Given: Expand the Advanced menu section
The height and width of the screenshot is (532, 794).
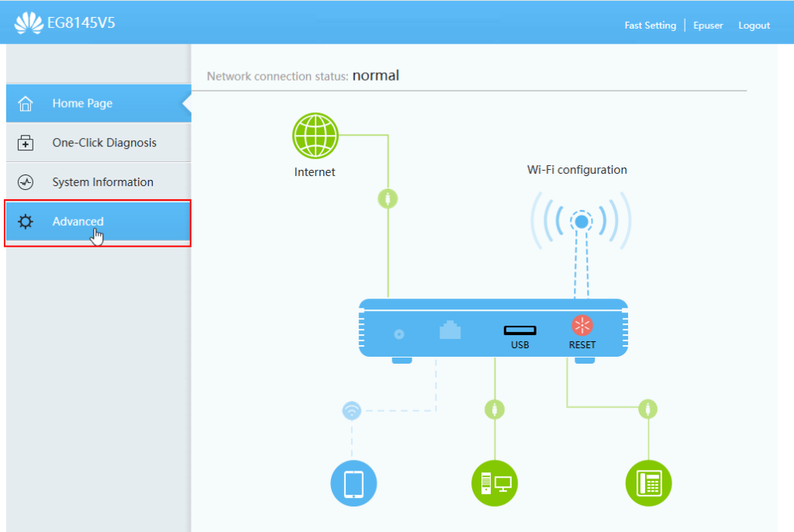Looking at the screenshot, I should (78, 222).
